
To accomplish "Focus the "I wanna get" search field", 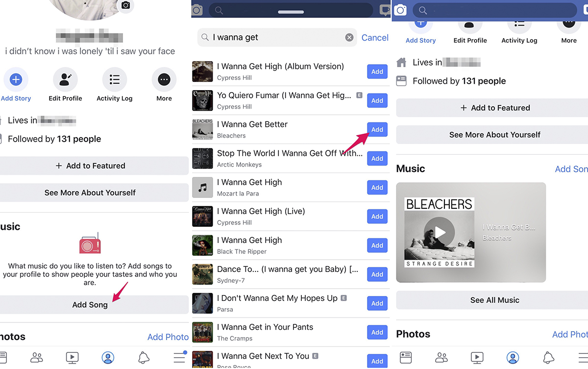I will (277, 38).
